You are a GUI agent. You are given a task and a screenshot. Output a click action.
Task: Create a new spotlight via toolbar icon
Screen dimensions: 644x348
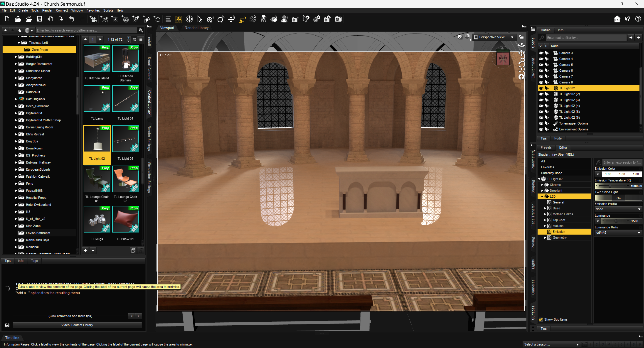coord(136,19)
